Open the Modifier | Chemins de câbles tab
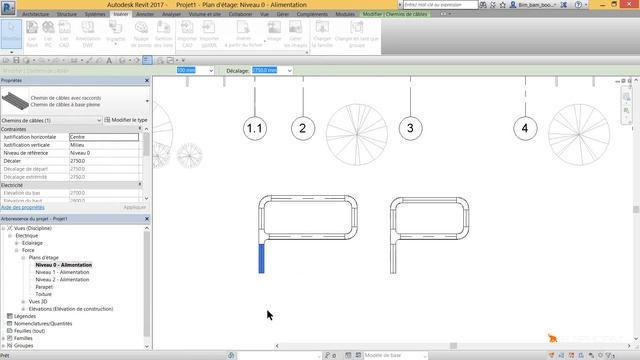640x360 pixels. (x=395, y=14)
